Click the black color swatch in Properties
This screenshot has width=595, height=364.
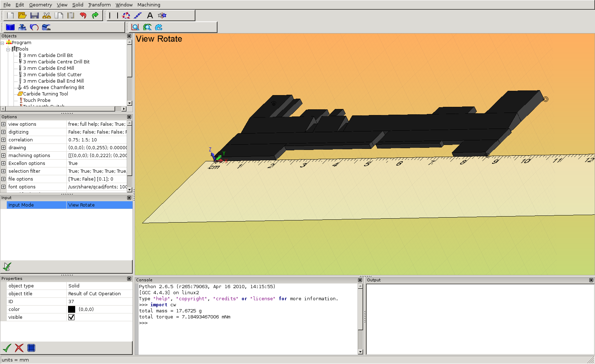[x=72, y=309]
